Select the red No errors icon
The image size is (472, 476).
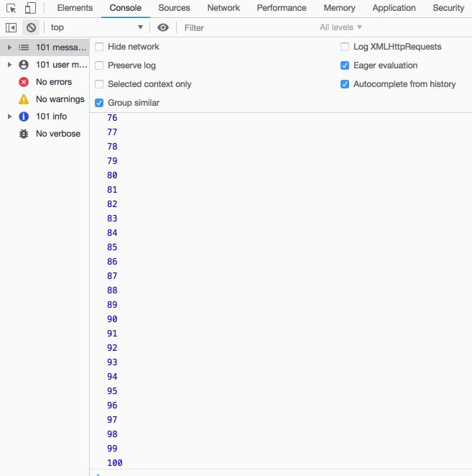click(24, 82)
